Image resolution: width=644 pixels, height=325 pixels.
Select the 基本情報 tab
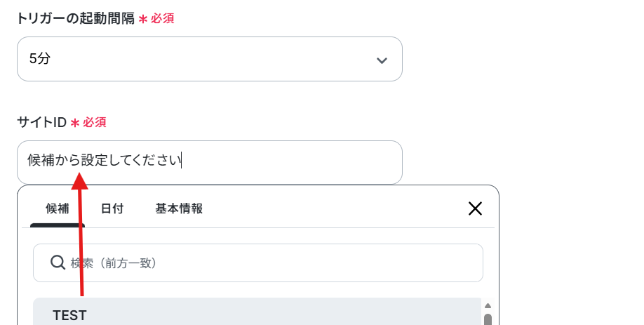(x=179, y=208)
